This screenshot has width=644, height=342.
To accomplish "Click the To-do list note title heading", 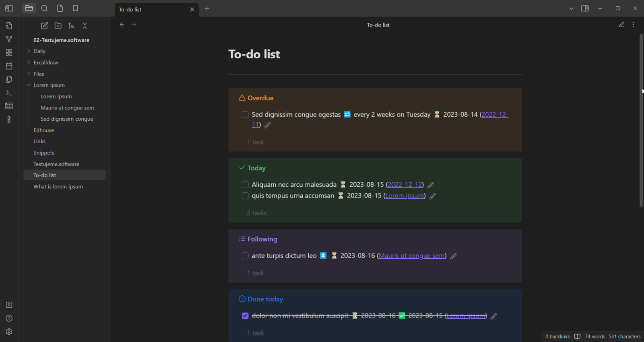I will [254, 54].
